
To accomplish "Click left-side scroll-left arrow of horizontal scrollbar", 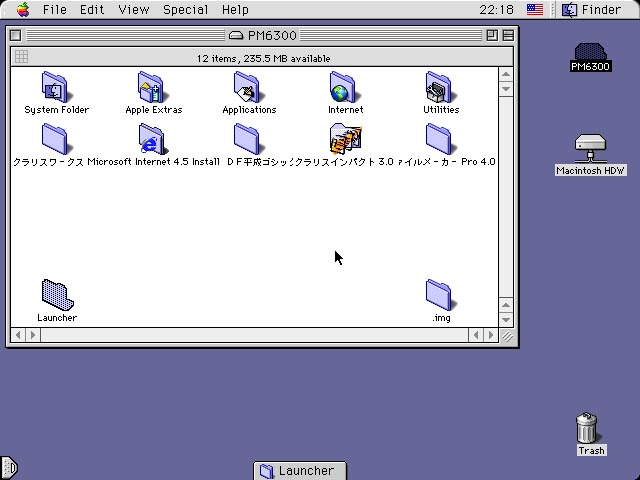I will 18,336.
